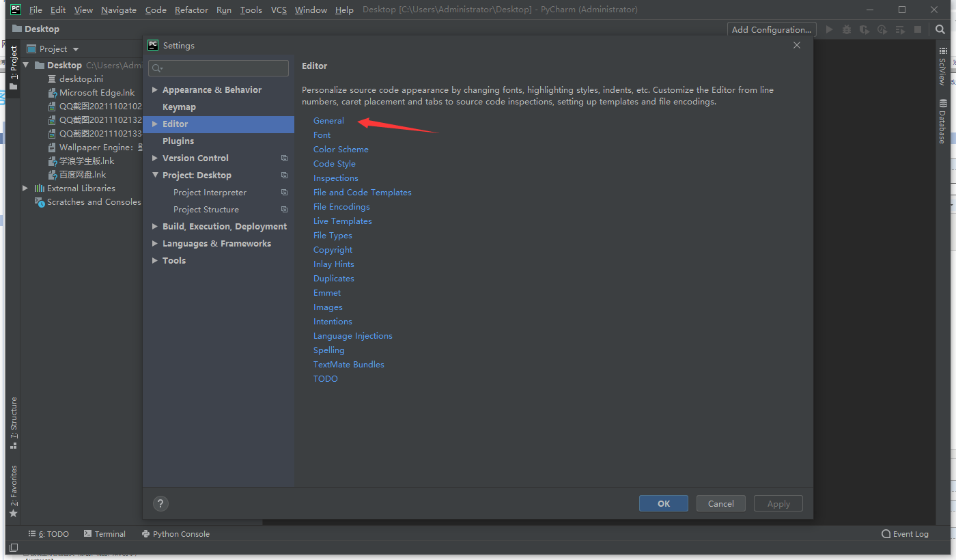The width and height of the screenshot is (956, 560).
Task: Open the Event Log panel
Action: click(x=905, y=534)
